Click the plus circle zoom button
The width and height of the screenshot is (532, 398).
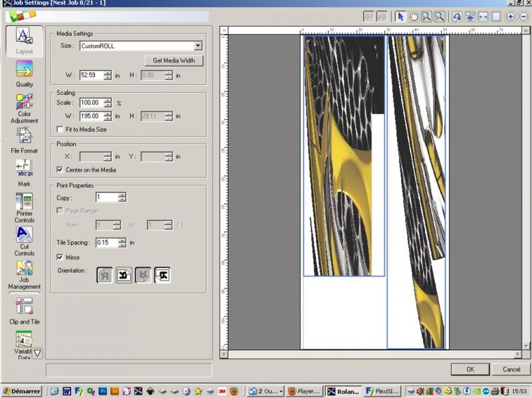(511, 16)
